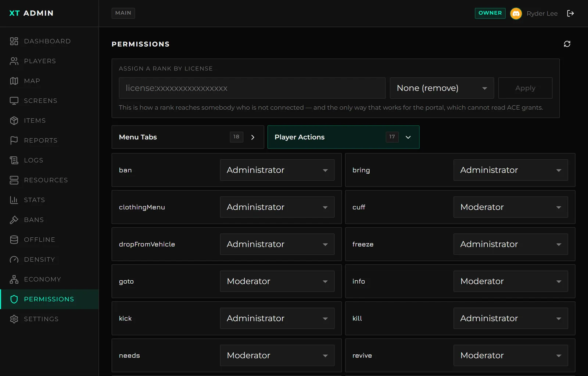Click the Resources server icon
The width and height of the screenshot is (588, 376).
14,180
